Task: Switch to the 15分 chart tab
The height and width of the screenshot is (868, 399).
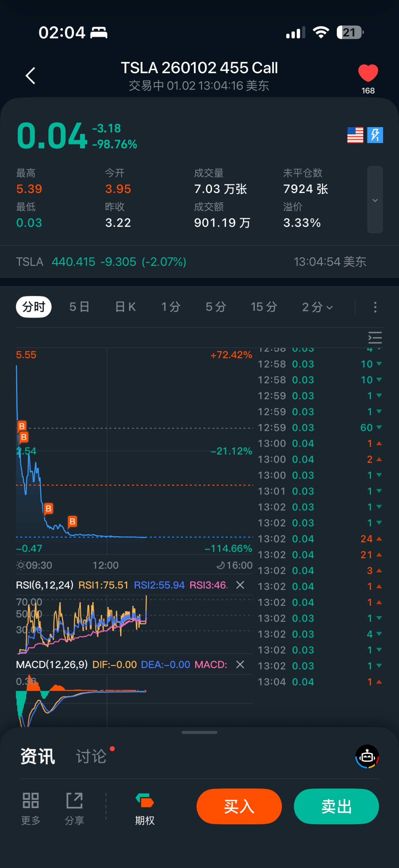Action: click(264, 307)
